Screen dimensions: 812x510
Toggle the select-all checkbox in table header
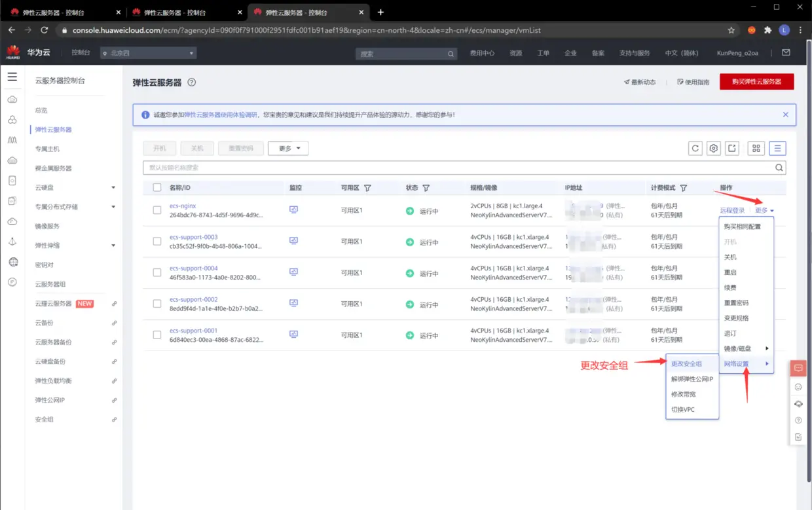157,188
